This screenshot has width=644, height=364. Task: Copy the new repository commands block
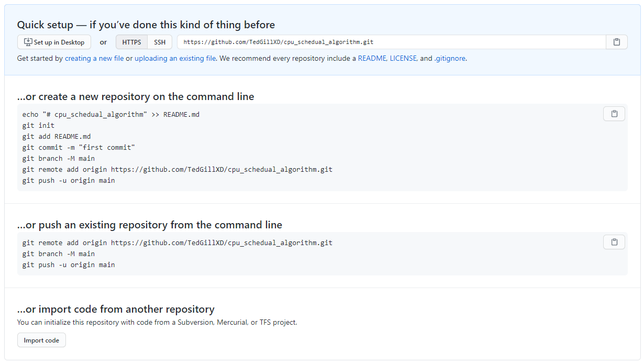click(614, 114)
